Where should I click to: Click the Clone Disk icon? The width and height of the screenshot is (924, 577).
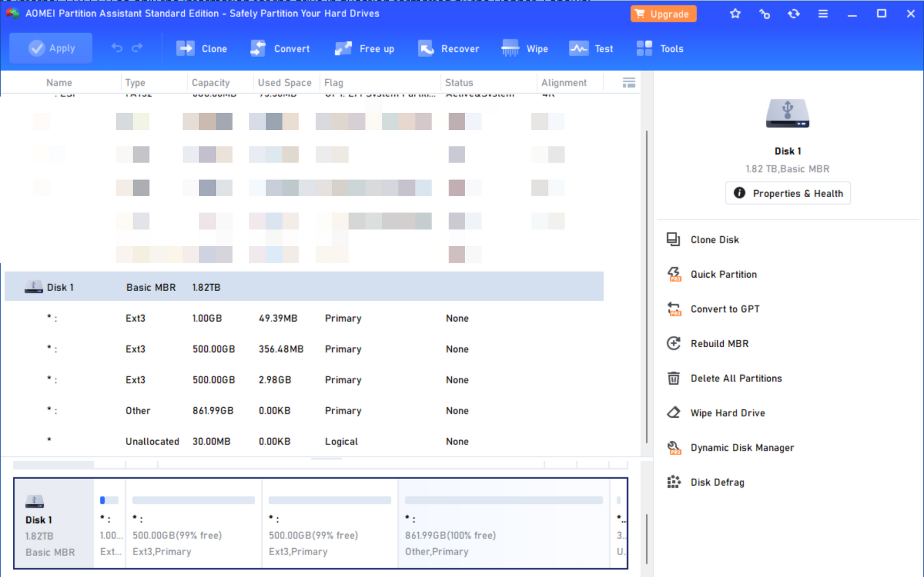(x=674, y=239)
